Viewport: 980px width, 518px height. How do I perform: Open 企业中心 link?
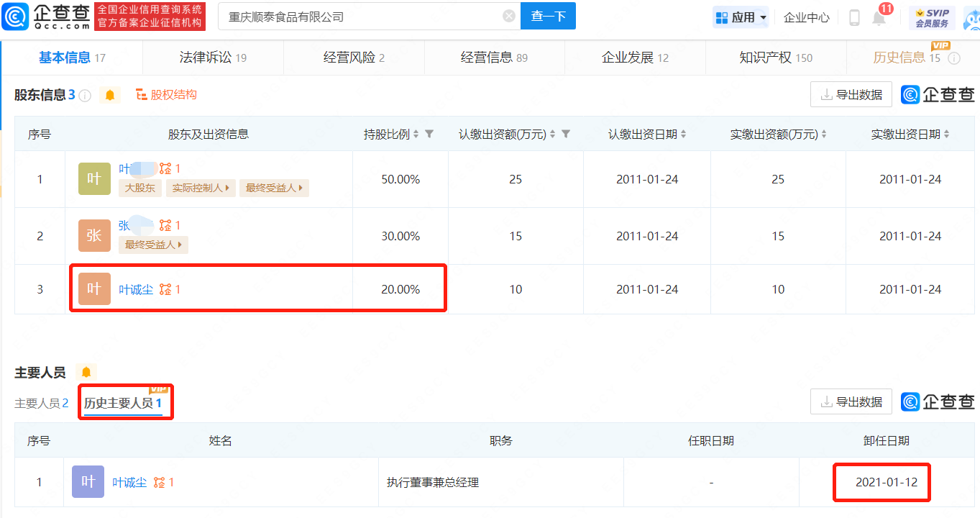(x=807, y=17)
